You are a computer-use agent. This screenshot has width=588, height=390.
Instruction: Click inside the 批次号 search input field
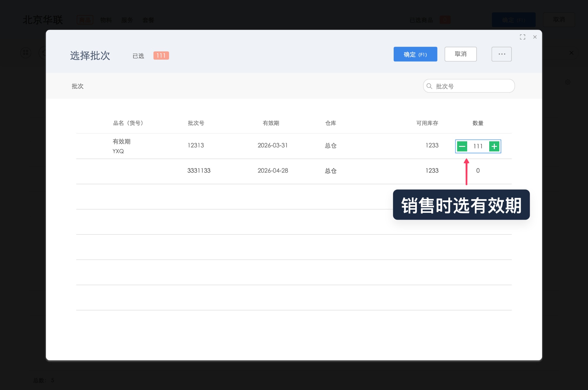point(470,86)
